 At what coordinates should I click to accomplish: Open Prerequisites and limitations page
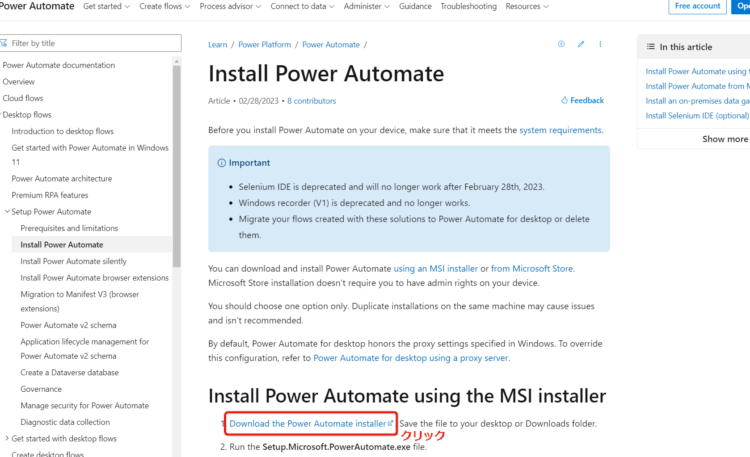point(69,228)
